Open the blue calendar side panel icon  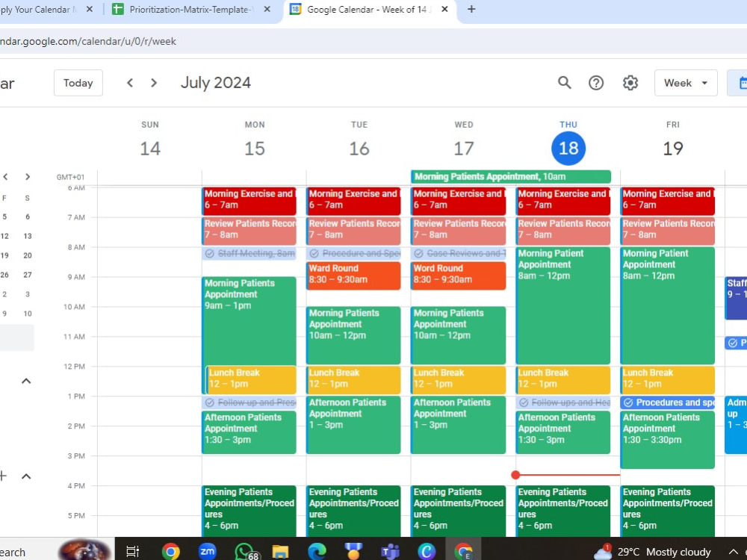pos(741,83)
